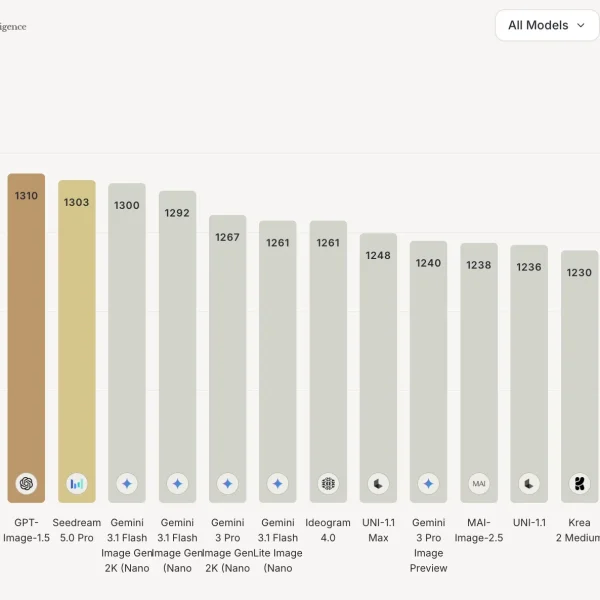Screen dimensions: 600x600
Task: Click the MAI-Image-2.5 model label
Action: (x=479, y=530)
